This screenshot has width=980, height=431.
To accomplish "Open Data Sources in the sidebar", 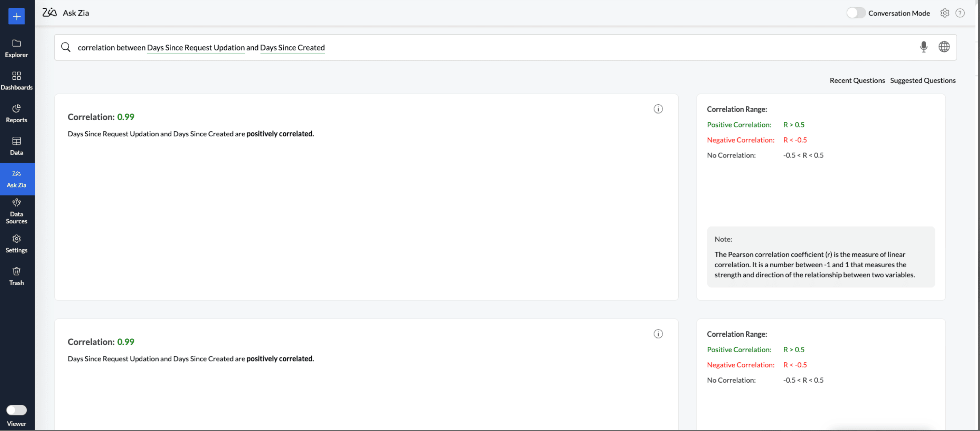I will pos(16,211).
